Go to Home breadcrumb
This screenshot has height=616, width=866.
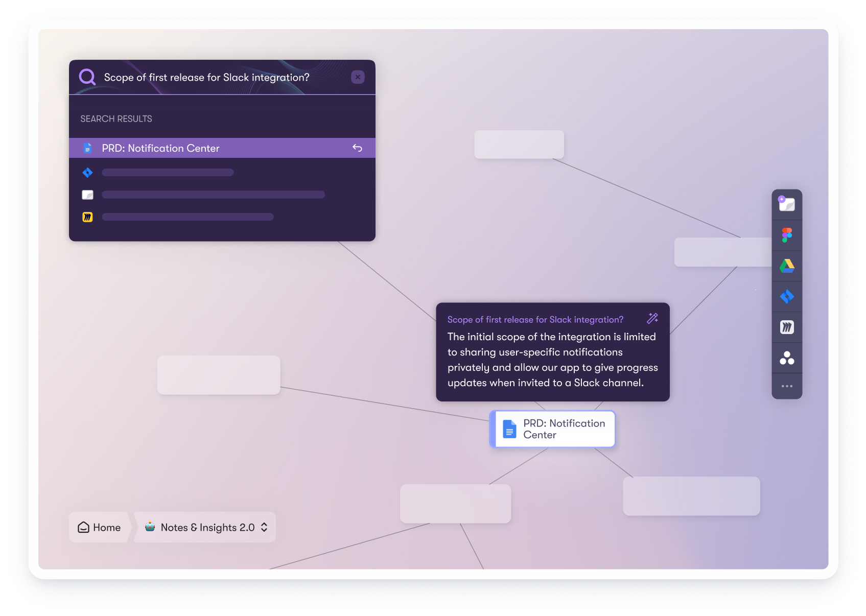coord(99,527)
